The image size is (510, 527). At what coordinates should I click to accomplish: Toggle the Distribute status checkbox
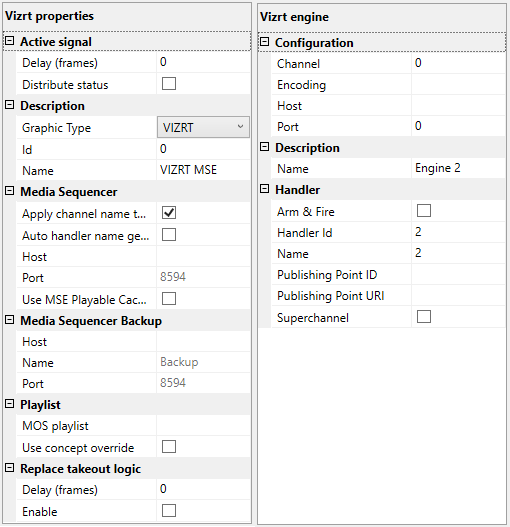[x=169, y=84]
